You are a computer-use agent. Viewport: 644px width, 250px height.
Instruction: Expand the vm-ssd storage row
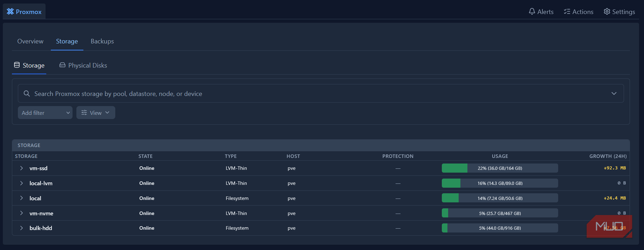click(x=21, y=168)
